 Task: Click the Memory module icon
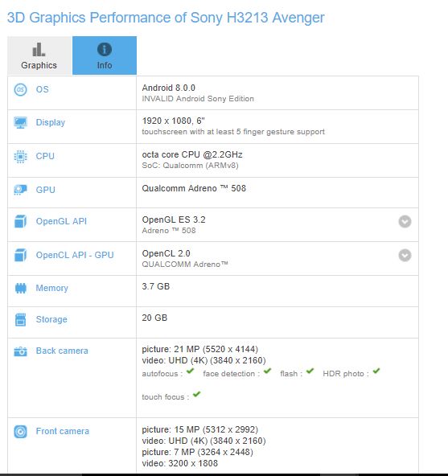(21, 288)
